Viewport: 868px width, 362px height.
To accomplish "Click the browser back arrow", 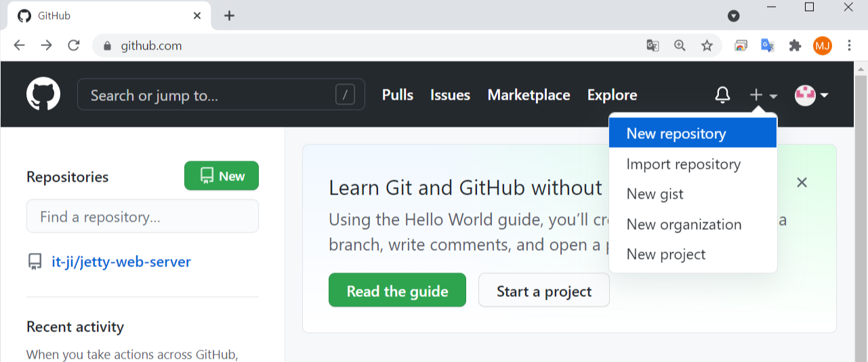I will click(19, 45).
